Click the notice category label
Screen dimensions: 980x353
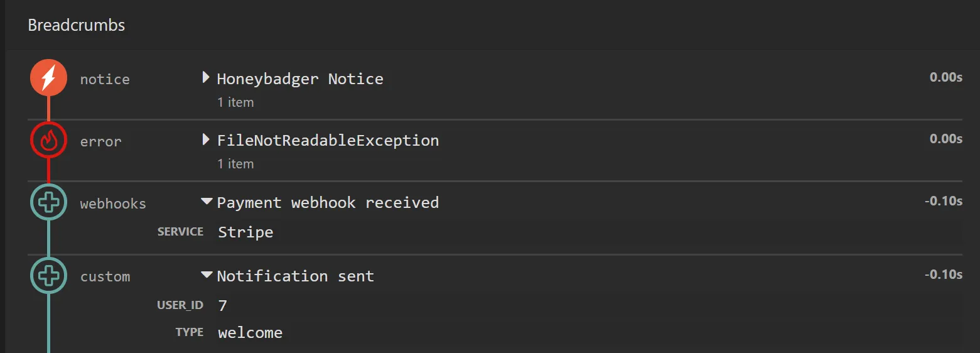click(x=105, y=79)
